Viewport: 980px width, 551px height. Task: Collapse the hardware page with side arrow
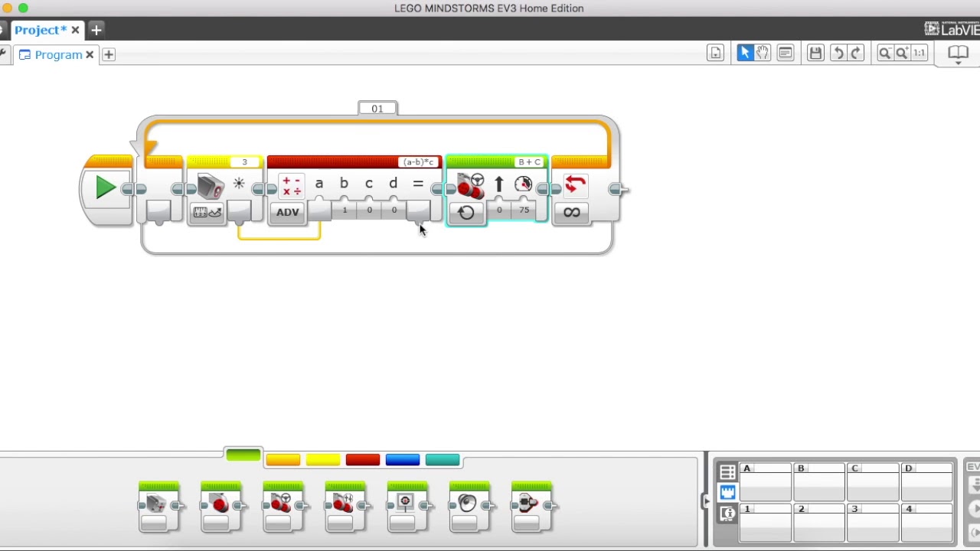click(706, 501)
